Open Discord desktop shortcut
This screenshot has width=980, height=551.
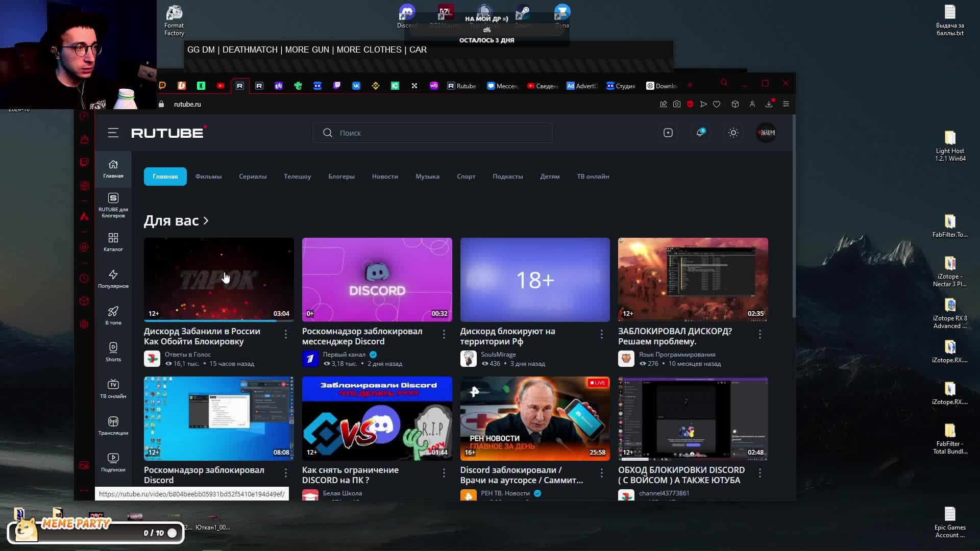[x=407, y=16]
